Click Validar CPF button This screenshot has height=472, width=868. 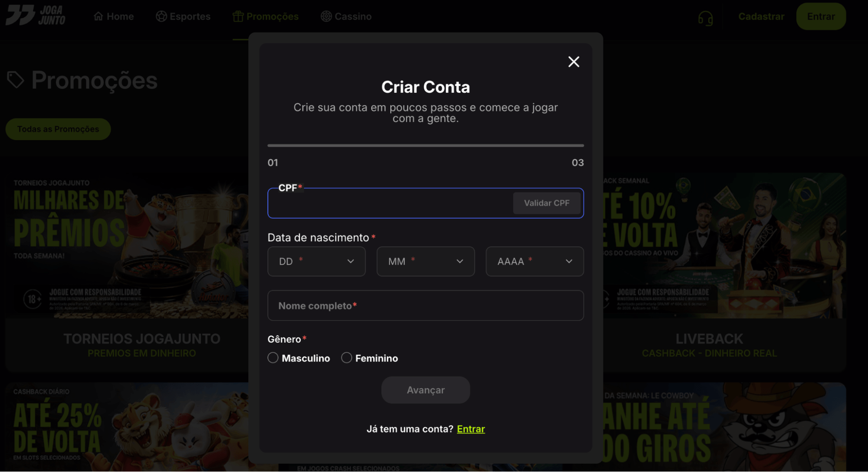(547, 203)
